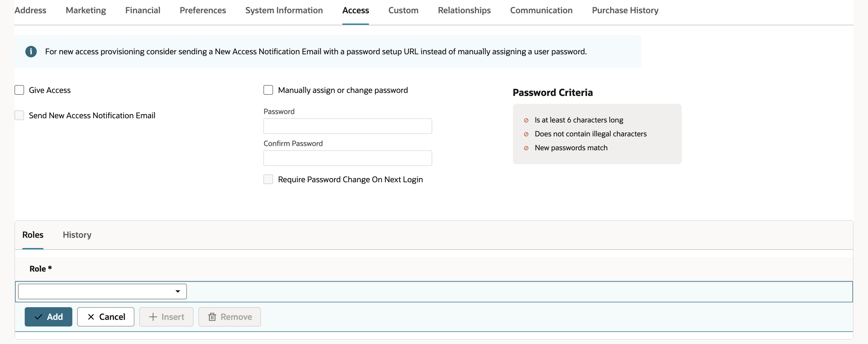Switch to the Address tab
This screenshot has height=344, width=868.
[30, 11]
